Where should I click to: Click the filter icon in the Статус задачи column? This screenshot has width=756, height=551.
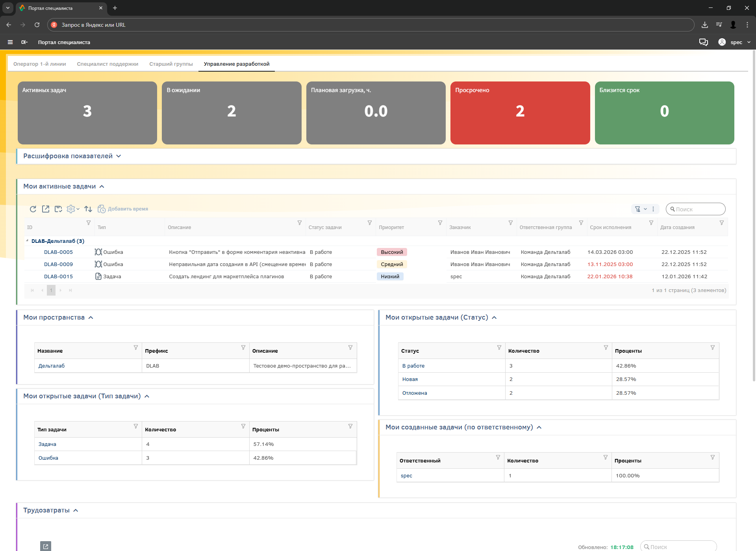click(370, 223)
